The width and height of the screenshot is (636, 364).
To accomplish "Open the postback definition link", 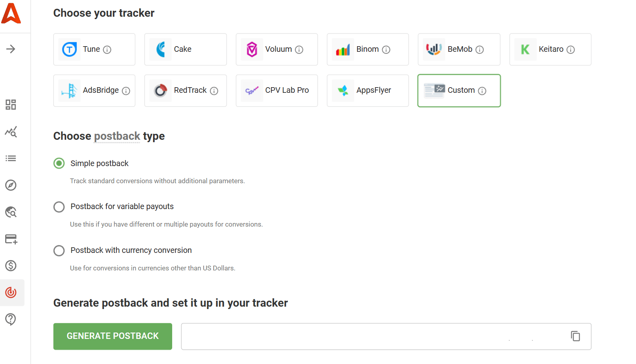I will pyautogui.click(x=117, y=136).
